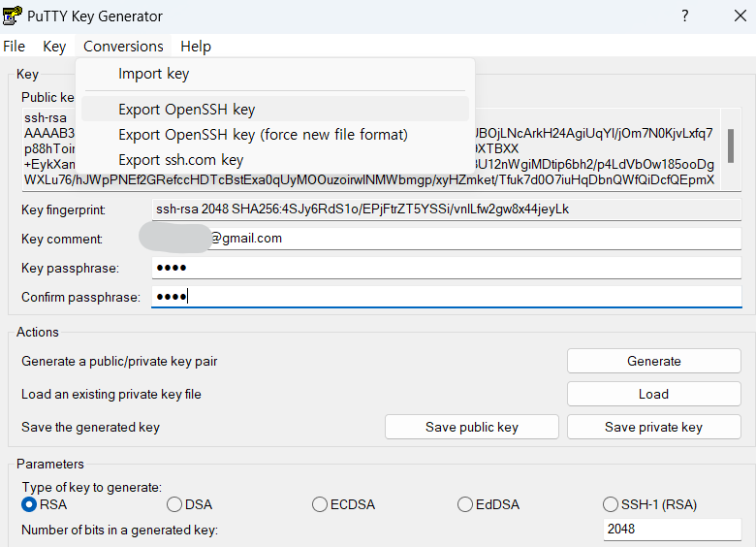The height and width of the screenshot is (547, 756).
Task: Click Save private key button
Action: tap(654, 427)
